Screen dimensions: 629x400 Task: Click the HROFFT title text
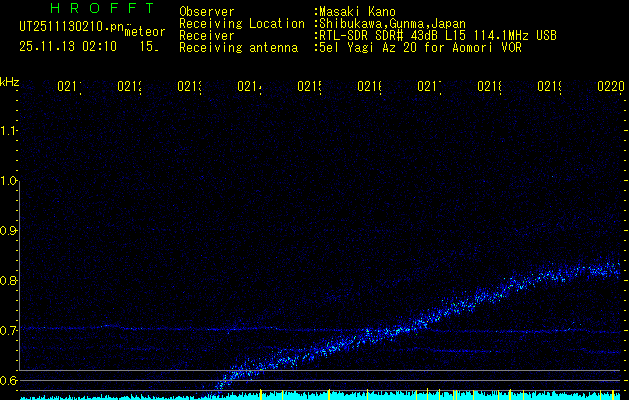[x=102, y=8]
